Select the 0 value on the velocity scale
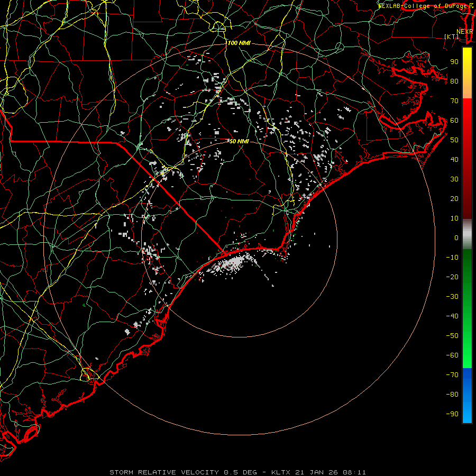This screenshot has width=476, height=476. pos(456,238)
